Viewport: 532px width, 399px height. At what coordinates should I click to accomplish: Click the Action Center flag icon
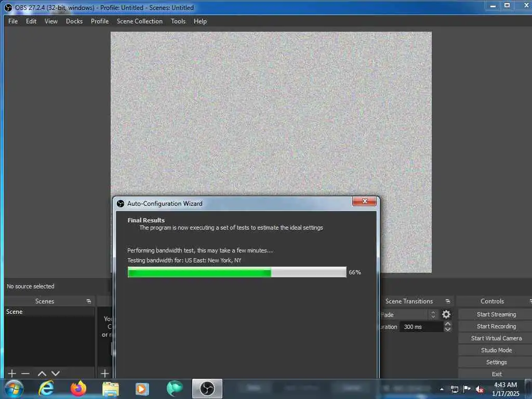467,389
